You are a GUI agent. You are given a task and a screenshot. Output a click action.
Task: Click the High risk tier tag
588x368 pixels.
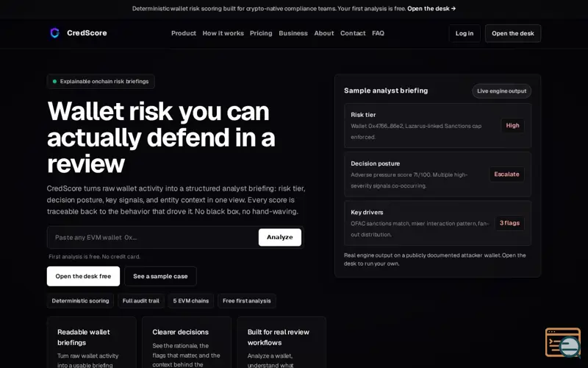(x=512, y=125)
